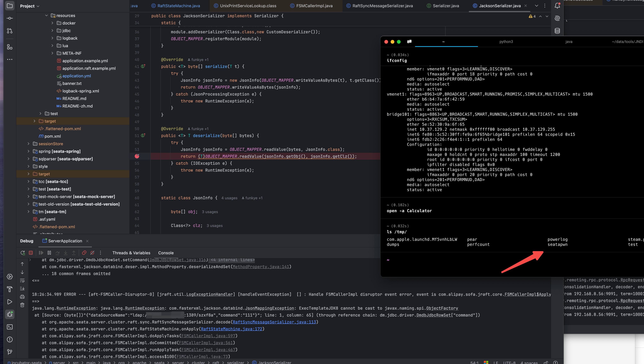Open the Commit tool window icon
644x364 pixels.
10,18
